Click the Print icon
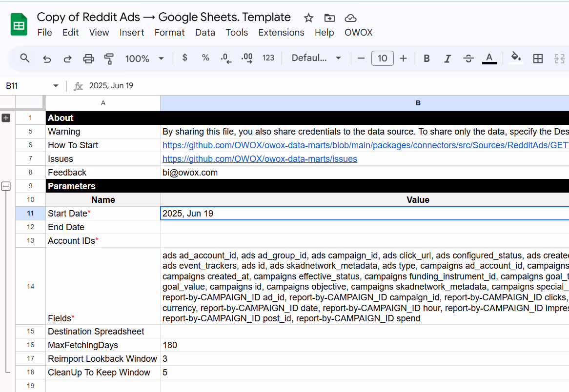The height and width of the screenshot is (392, 569). [x=88, y=58]
